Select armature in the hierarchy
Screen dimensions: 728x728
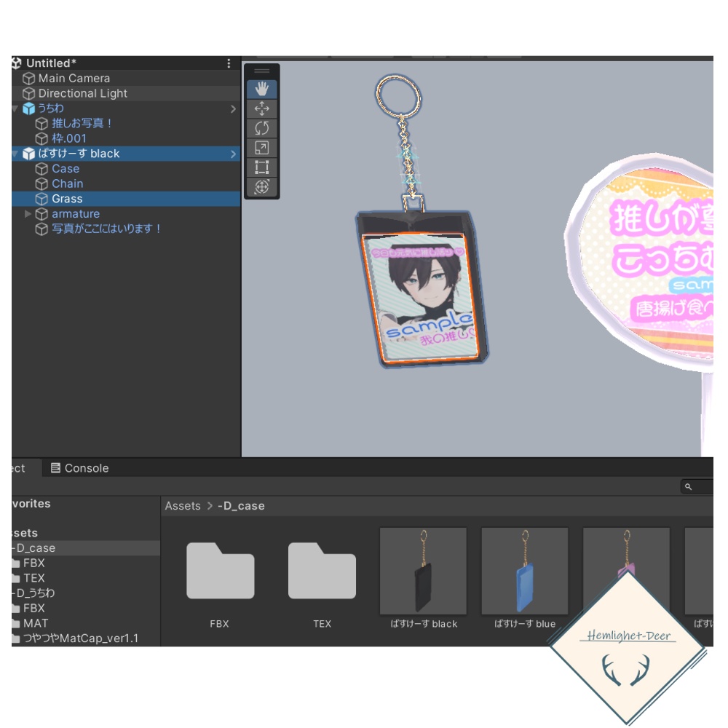pos(125,214)
